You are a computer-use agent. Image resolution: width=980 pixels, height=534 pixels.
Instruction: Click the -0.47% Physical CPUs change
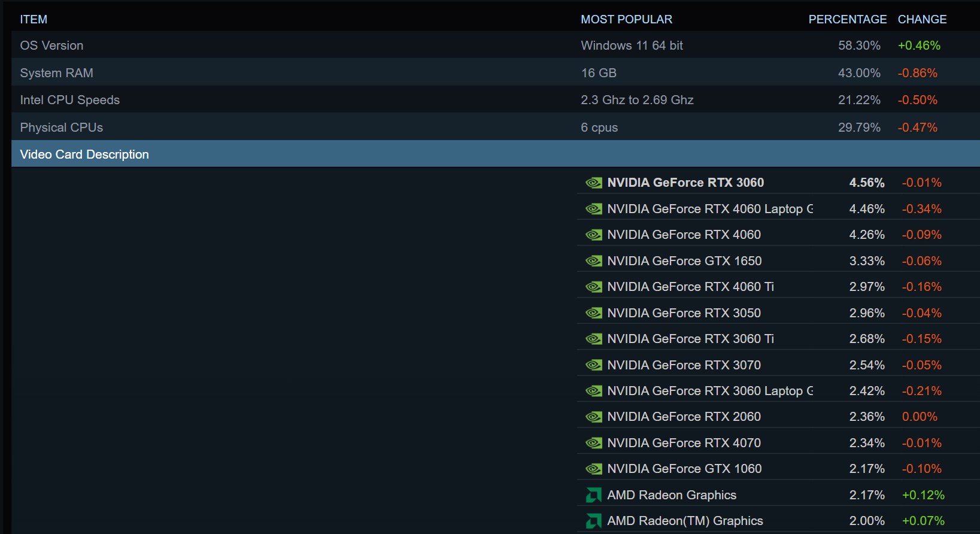point(918,128)
